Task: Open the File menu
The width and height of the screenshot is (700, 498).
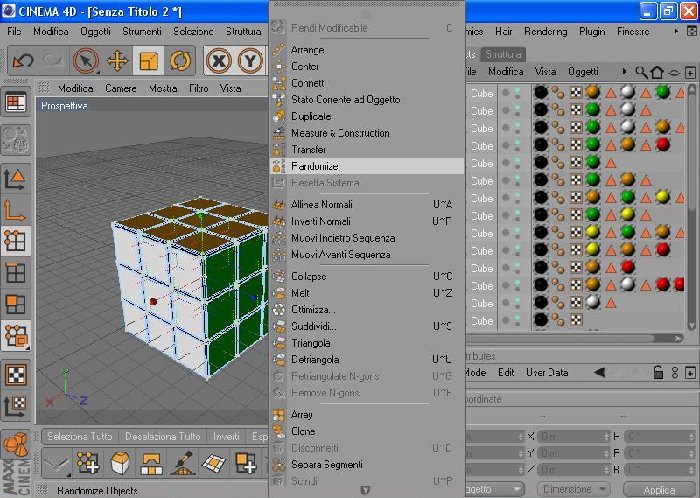Action: pyautogui.click(x=14, y=31)
